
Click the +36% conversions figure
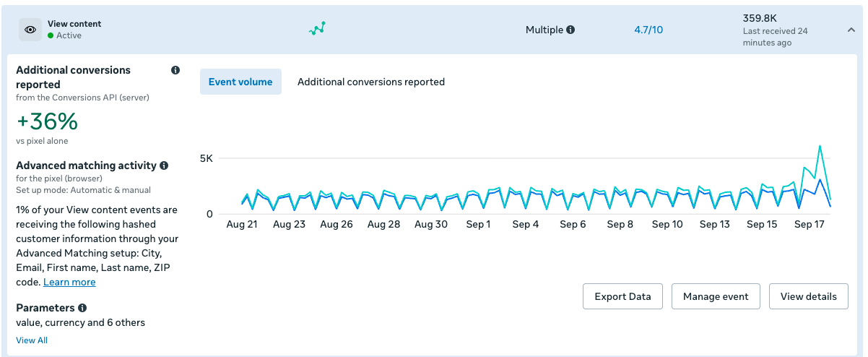[47, 121]
